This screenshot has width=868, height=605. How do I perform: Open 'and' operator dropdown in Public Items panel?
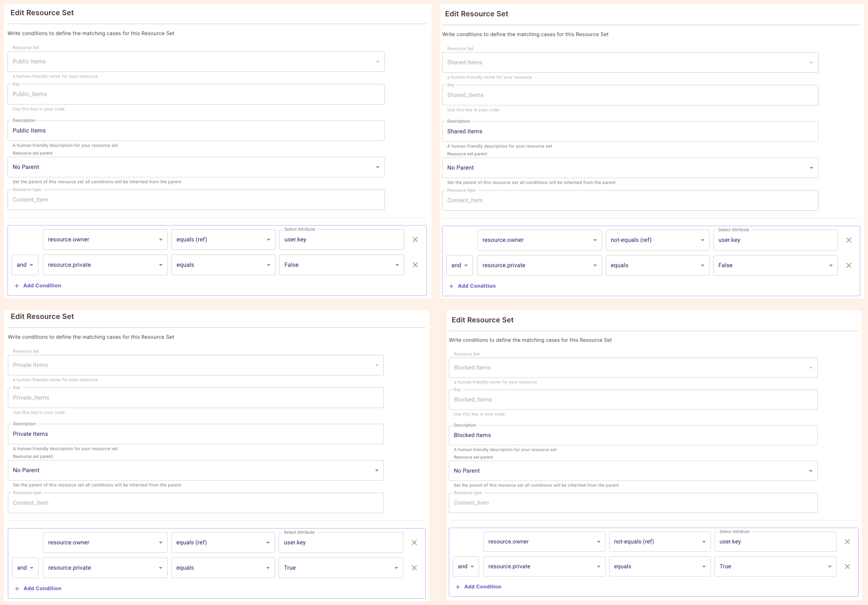(25, 265)
